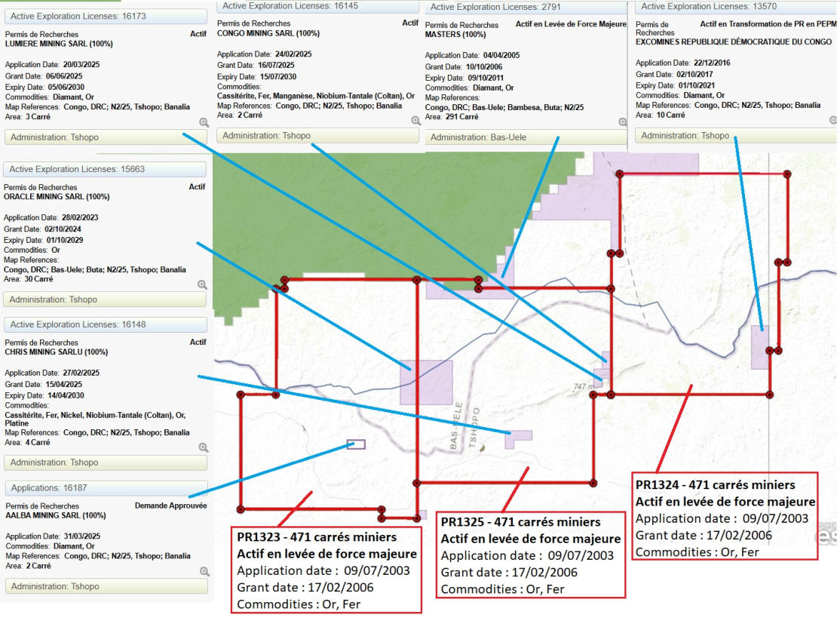Open the Administration: Bas-Uele bar
Viewport: 840px width, 627px height.
pyautogui.click(x=526, y=137)
